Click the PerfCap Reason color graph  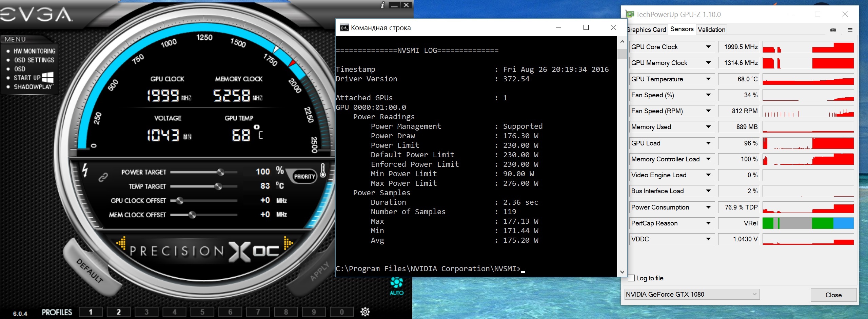pos(808,223)
